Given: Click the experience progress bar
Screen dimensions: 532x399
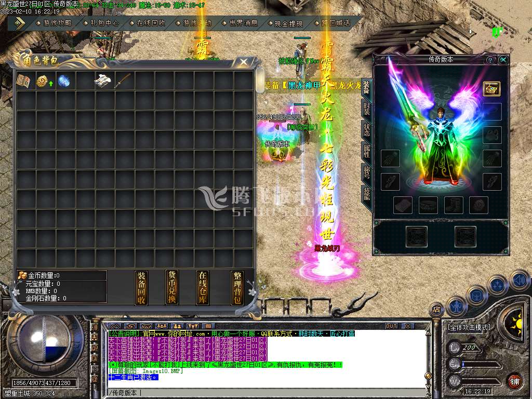Looking at the screenshot, I should click(x=482, y=365).
